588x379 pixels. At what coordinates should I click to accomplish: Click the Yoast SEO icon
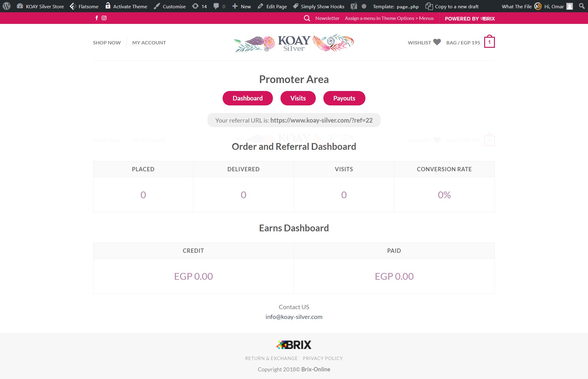pos(354,6)
